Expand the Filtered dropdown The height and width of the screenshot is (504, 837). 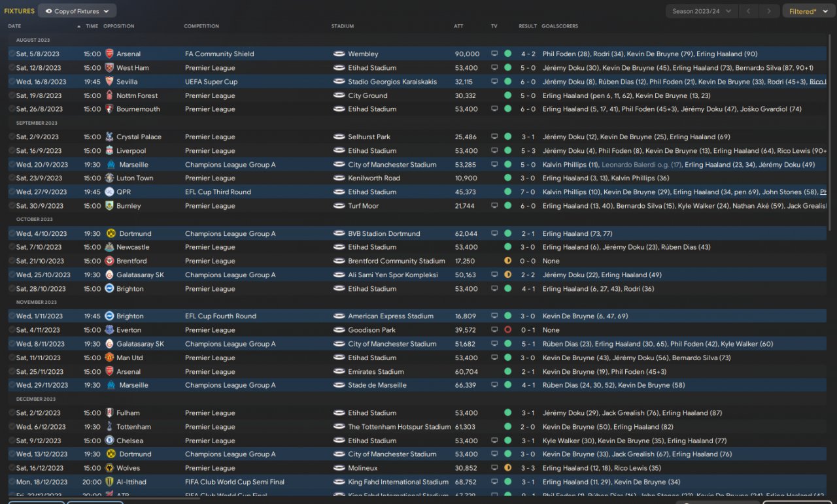[x=807, y=11]
